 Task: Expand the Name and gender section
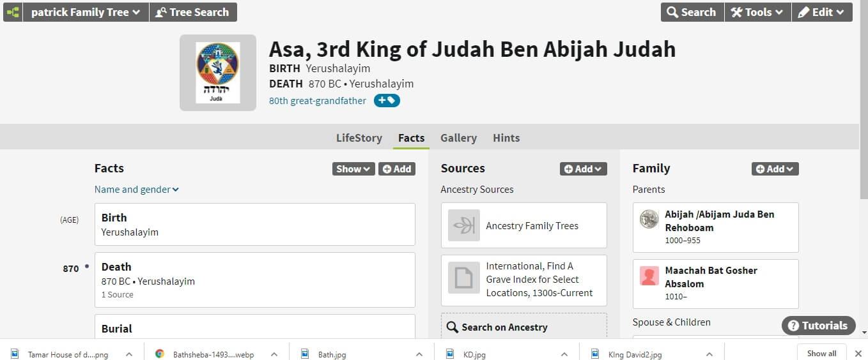point(137,190)
